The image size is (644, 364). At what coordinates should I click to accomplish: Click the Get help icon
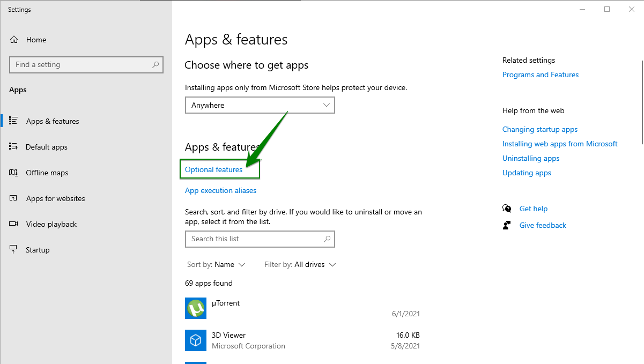click(x=506, y=208)
